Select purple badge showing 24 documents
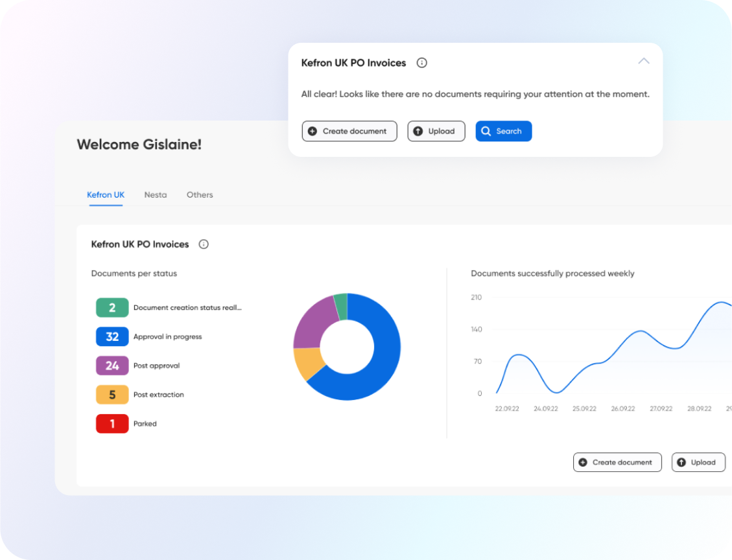732x560 pixels. tap(112, 366)
